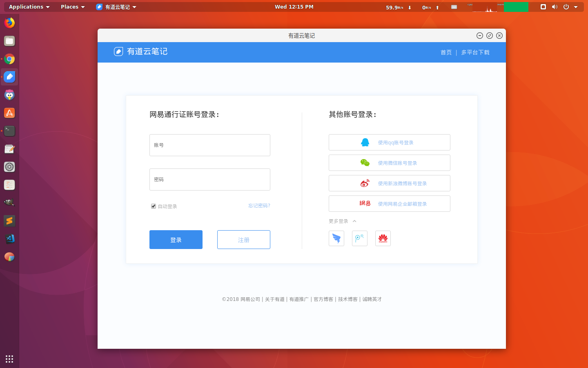Click the clock Wed 12:15 PM
Viewport: 588px width, 368px height.
(294, 7)
